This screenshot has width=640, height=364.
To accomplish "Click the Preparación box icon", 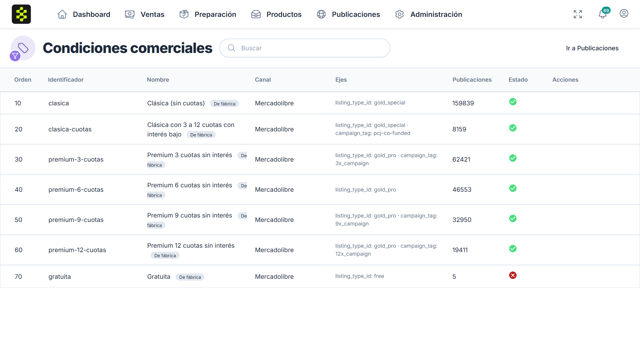I will (184, 14).
